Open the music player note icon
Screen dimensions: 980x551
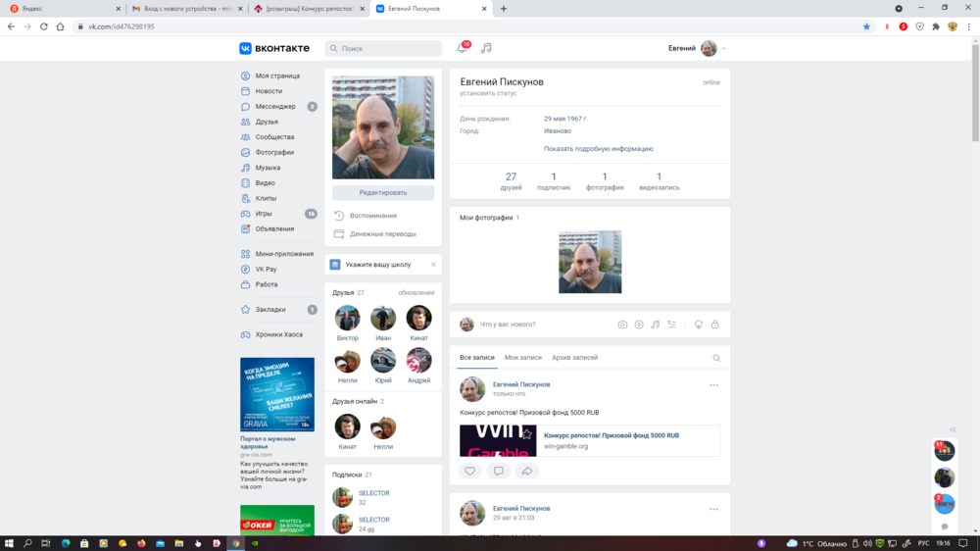(x=486, y=48)
